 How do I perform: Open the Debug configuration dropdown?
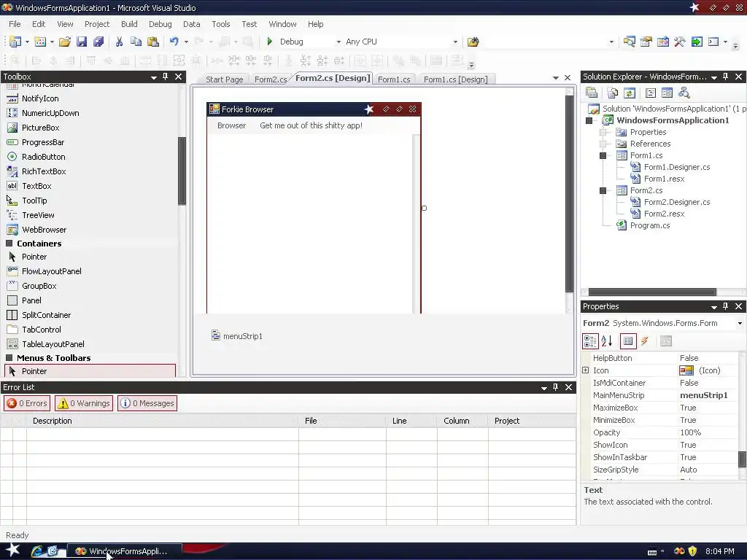[338, 42]
